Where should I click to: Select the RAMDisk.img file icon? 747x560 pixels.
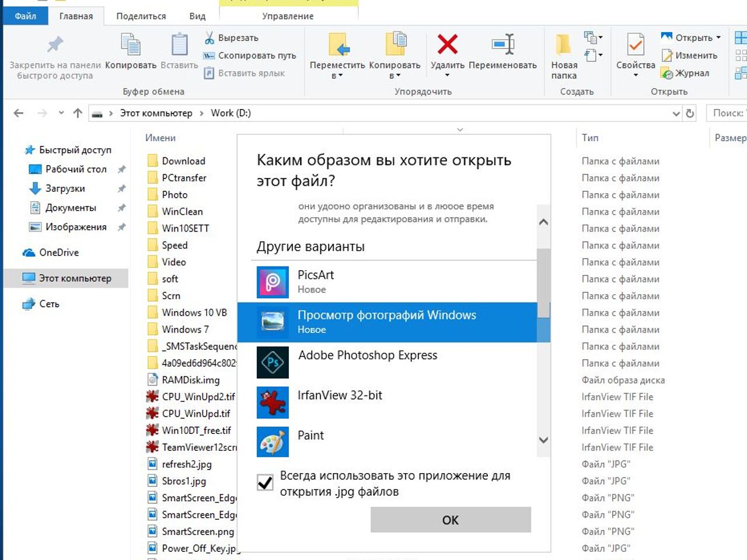pyautogui.click(x=152, y=380)
